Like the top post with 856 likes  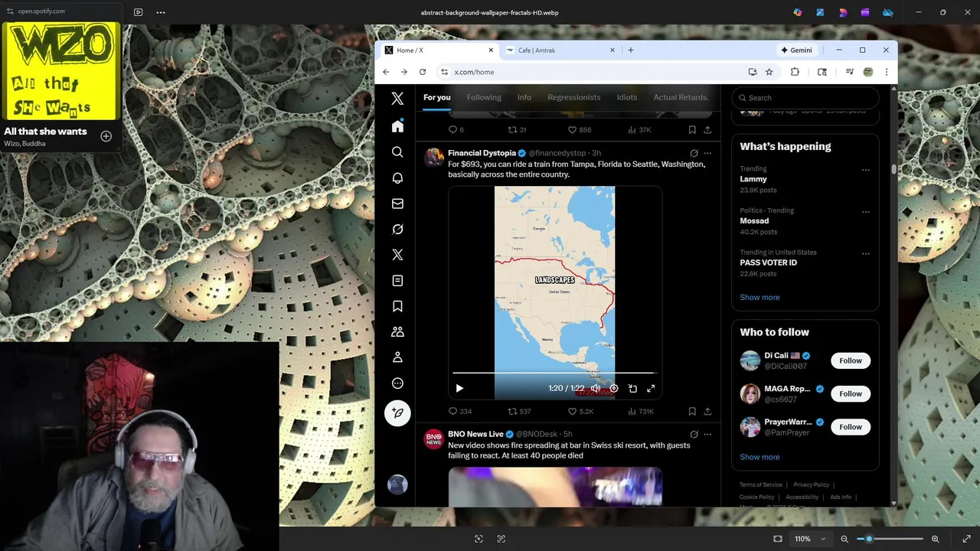click(580, 130)
